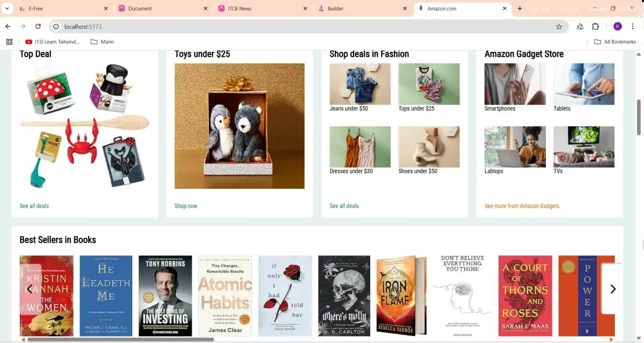
Task: Click the Amazon Gadget Store heading
Action: click(x=524, y=54)
